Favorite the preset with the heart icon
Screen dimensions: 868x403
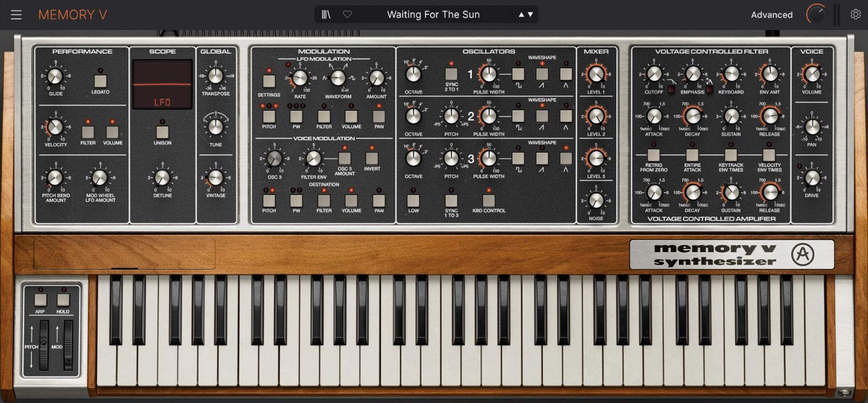(347, 15)
